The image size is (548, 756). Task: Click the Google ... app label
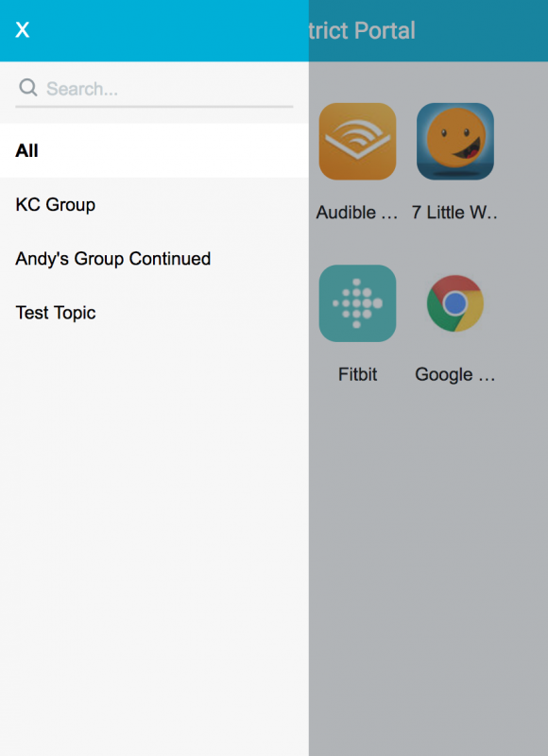455,374
